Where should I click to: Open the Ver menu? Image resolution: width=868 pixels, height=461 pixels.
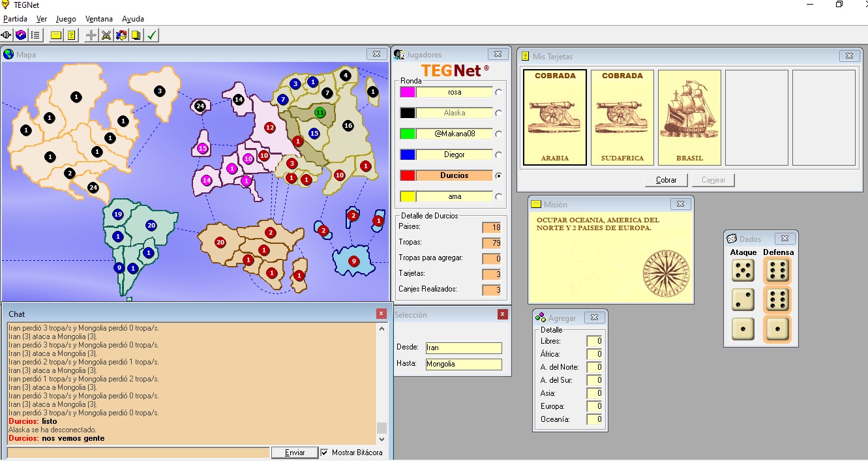pyautogui.click(x=42, y=19)
